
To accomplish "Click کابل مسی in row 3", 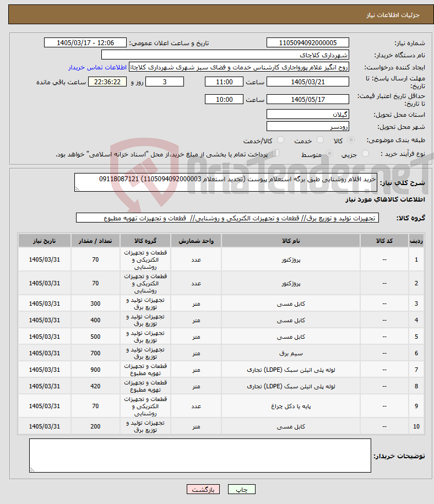I will (x=291, y=304).
